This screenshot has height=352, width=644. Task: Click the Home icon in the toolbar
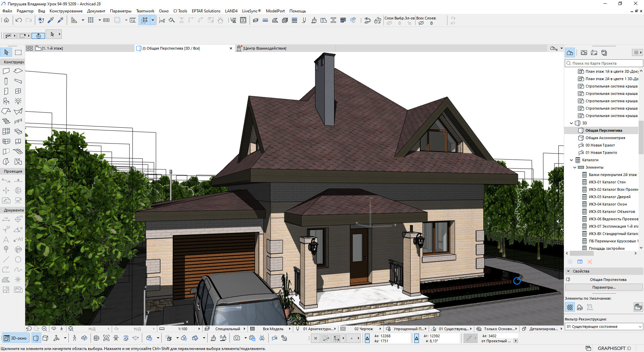coord(6,20)
